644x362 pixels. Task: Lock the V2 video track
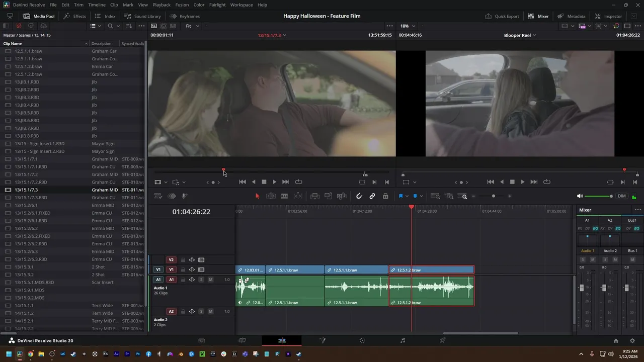point(183,260)
